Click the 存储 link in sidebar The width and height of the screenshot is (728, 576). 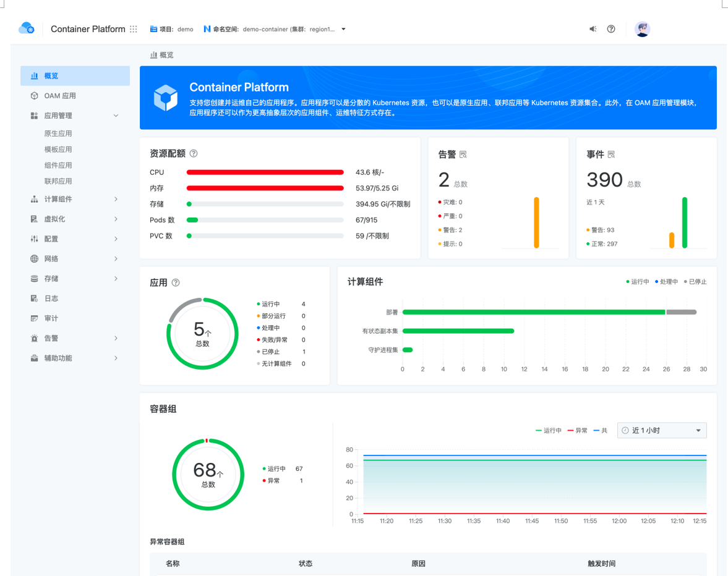pos(52,278)
